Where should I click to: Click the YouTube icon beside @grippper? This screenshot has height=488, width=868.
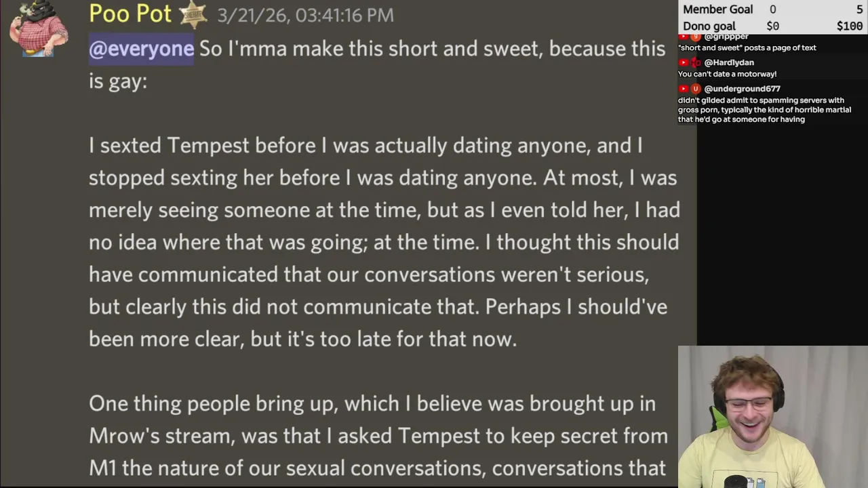(684, 37)
